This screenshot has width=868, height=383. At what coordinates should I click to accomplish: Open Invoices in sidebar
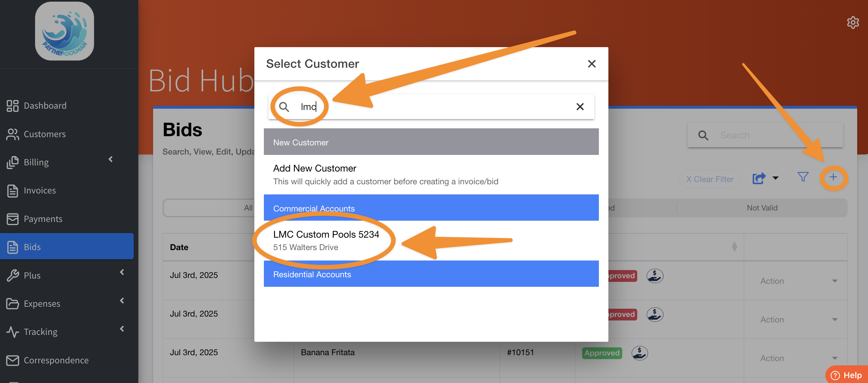click(39, 191)
